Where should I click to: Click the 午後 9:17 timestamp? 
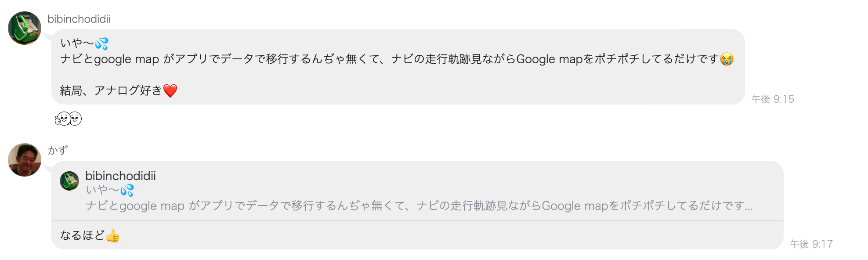click(811, 244)
